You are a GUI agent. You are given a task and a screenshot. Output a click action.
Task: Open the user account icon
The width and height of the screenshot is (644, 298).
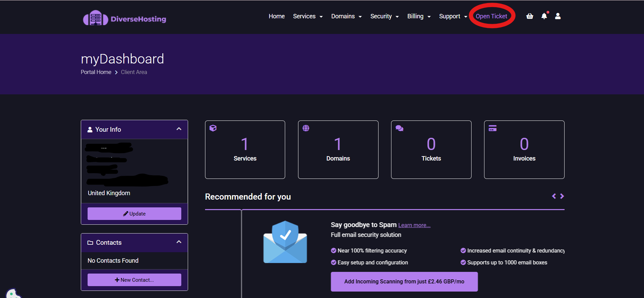click(x=558, y=16)
